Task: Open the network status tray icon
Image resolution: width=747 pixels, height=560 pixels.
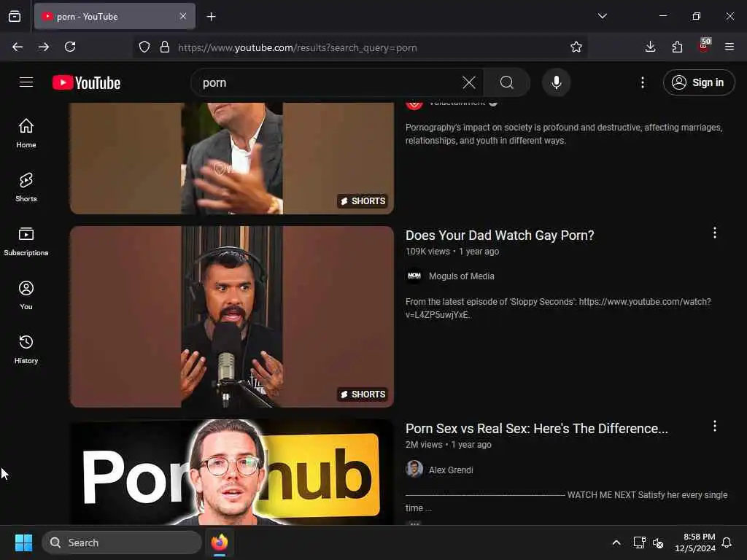Action: (639, 542)
